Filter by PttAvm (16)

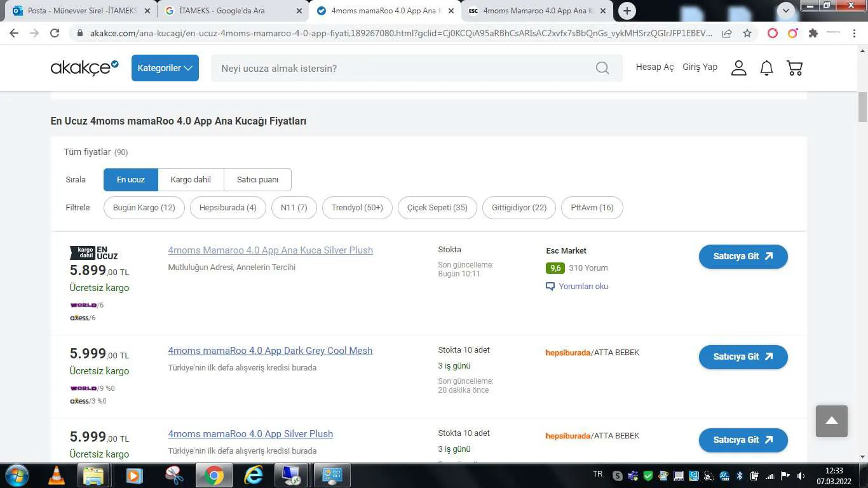pyautogui.click(x=592, y=208)
